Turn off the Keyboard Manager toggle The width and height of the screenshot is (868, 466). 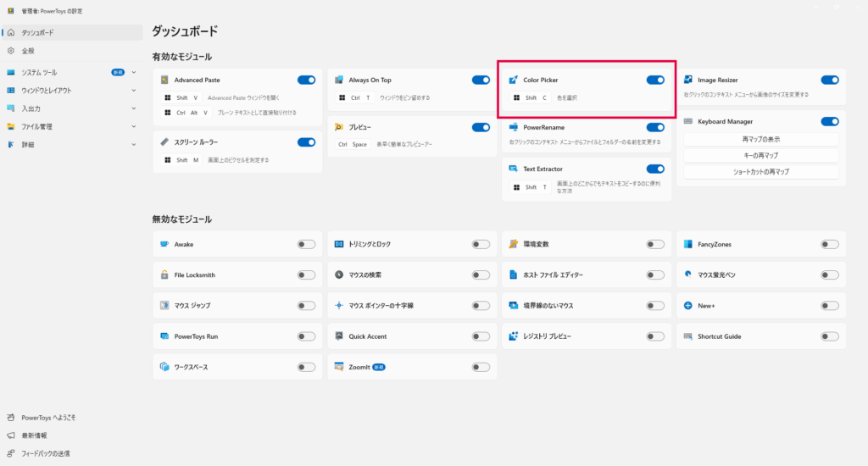tap(830, 121)
